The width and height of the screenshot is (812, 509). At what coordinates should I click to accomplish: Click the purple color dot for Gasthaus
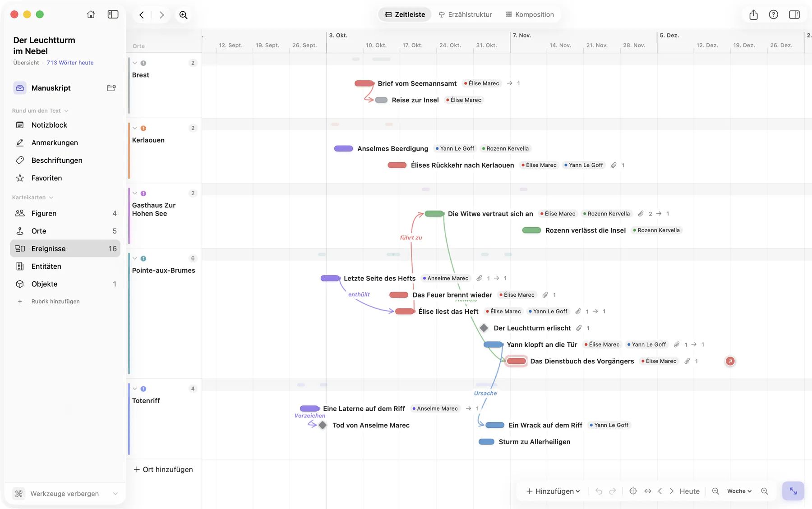(x=143, y=193)
